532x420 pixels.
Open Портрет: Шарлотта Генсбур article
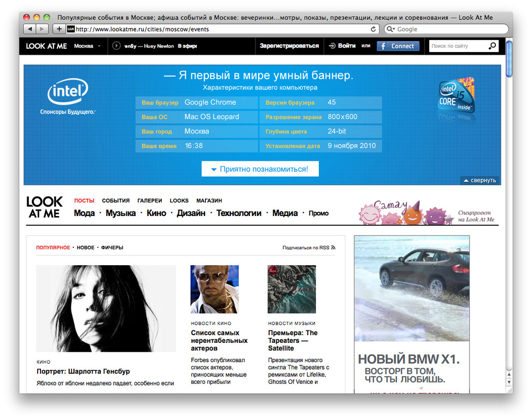(x=83, y=371)
